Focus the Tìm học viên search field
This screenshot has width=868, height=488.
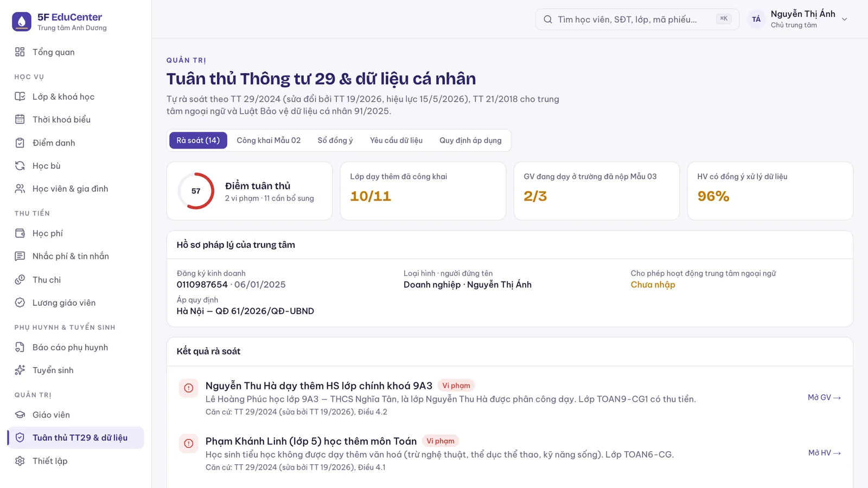pyautogui.click(x=637, y=20)
